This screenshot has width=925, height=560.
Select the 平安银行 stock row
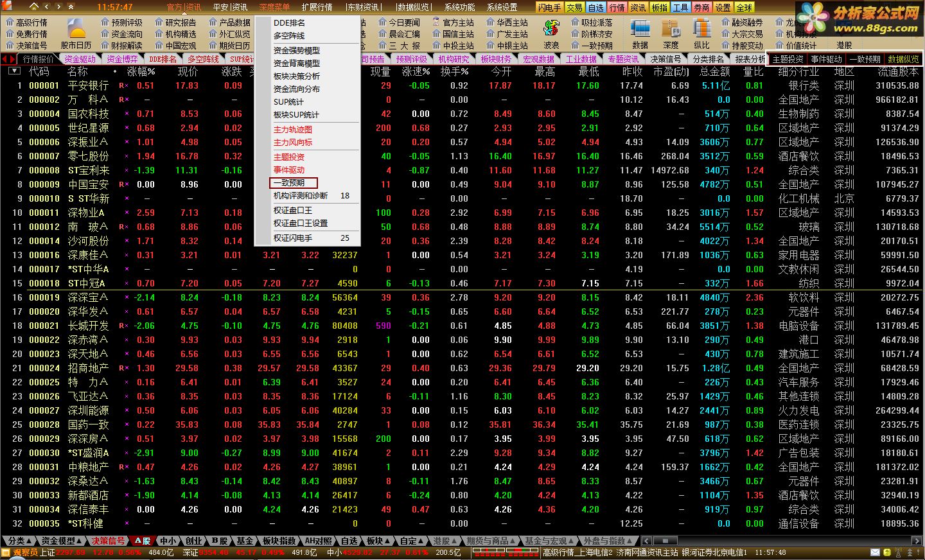point(463,85)
